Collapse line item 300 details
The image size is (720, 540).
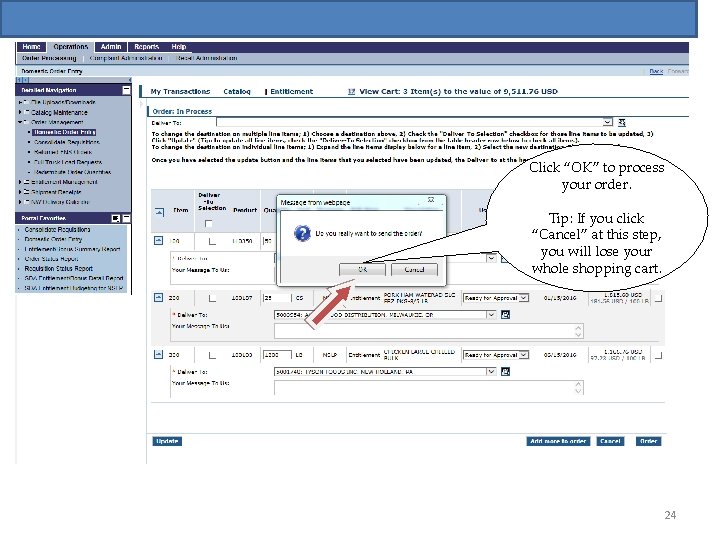click(x=158, y=354)
